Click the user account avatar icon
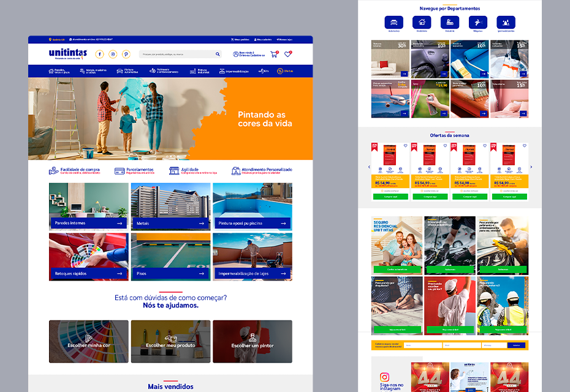The width and height of the screenshot is (570, 392). 235,54
